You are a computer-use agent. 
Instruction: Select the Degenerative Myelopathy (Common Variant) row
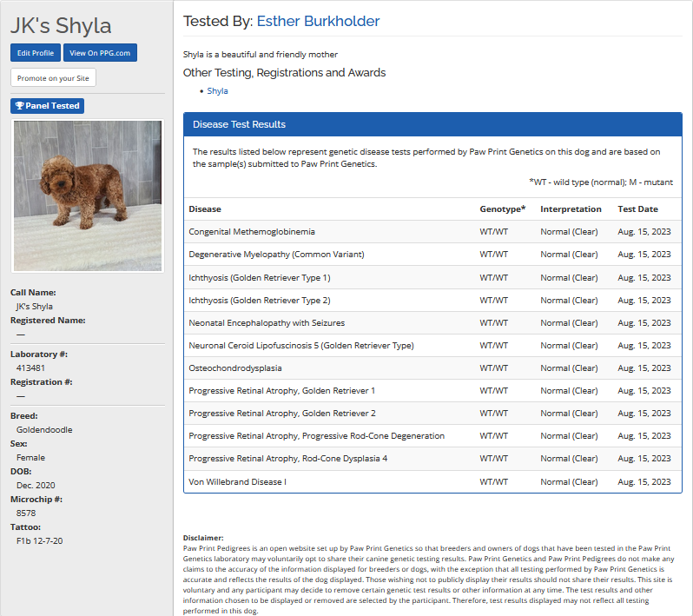tap(276, 255)
